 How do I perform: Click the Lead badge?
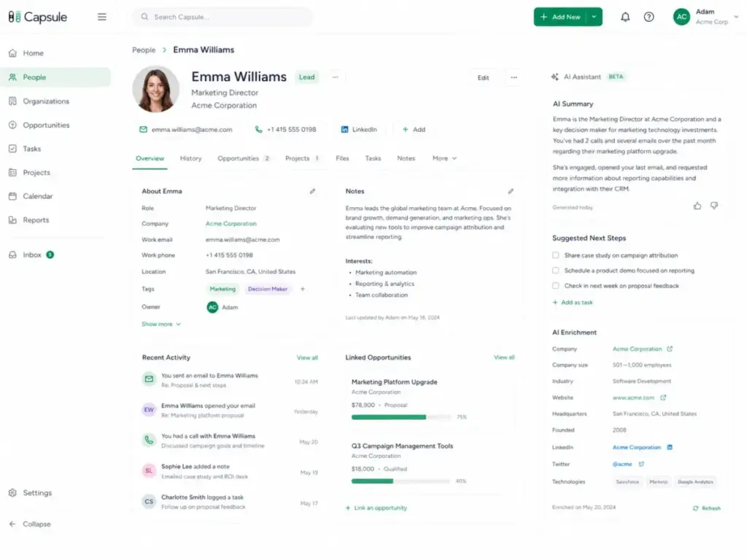pos(307,77)
